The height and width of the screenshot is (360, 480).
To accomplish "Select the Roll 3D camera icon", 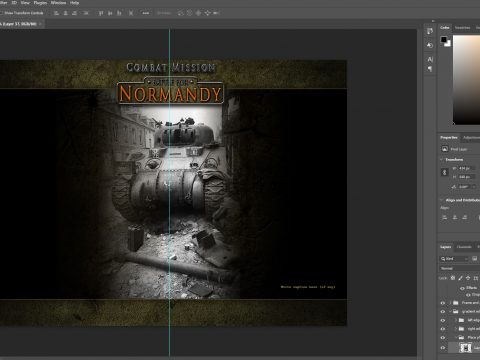I will (x=189, y=13).
